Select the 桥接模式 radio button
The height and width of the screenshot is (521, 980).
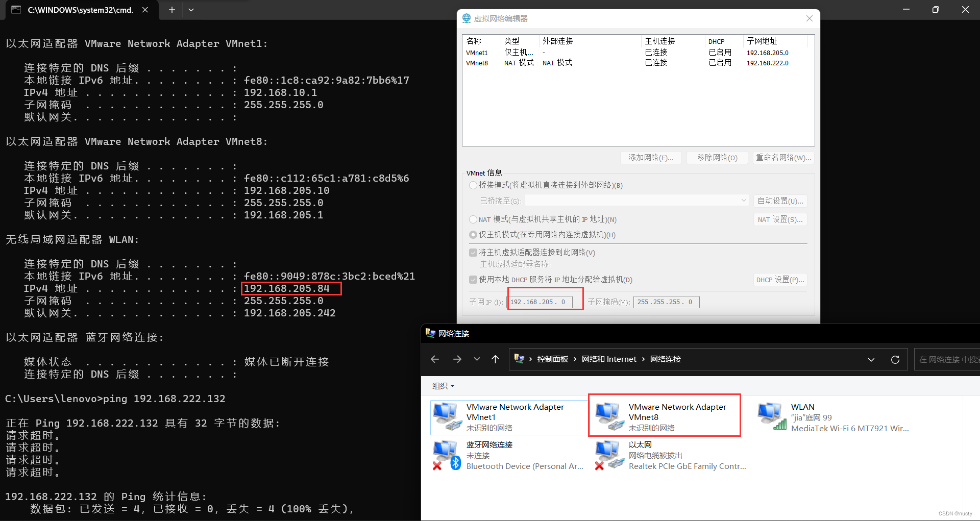tap(473, 185)
